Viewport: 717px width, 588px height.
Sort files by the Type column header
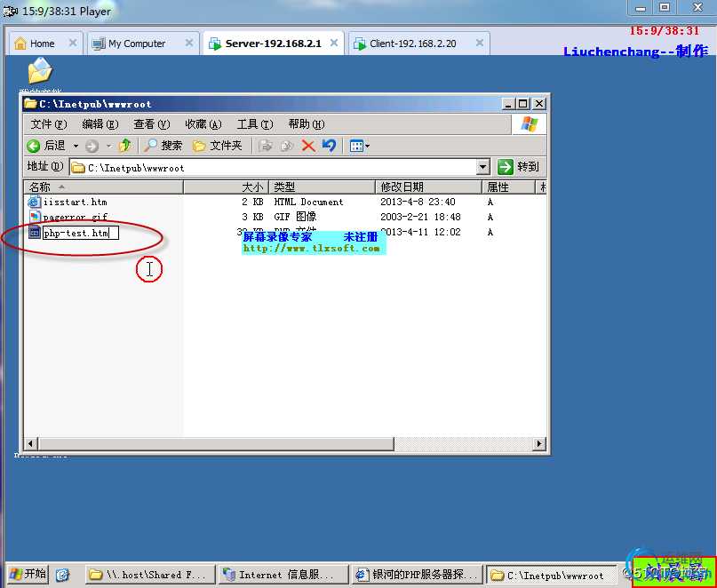pyautogui.click(x=323, y=187)
